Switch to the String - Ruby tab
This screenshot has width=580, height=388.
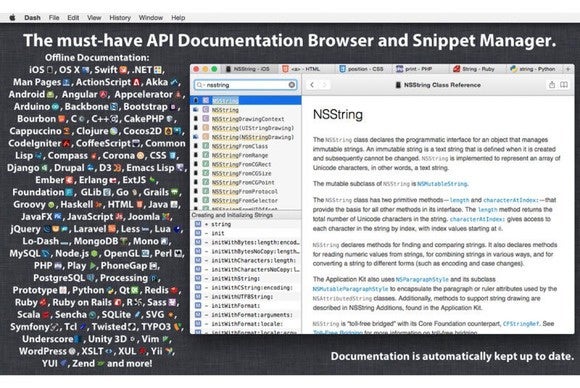pos(473,69)
